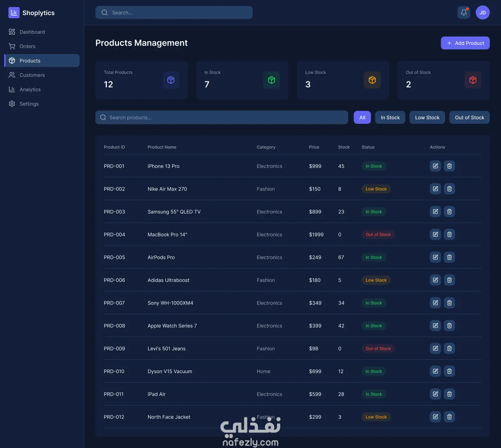Delete the Nike Air Max 270 row
Image resolution: width=501 pixels, height=448 pixels.
point(449,189)
